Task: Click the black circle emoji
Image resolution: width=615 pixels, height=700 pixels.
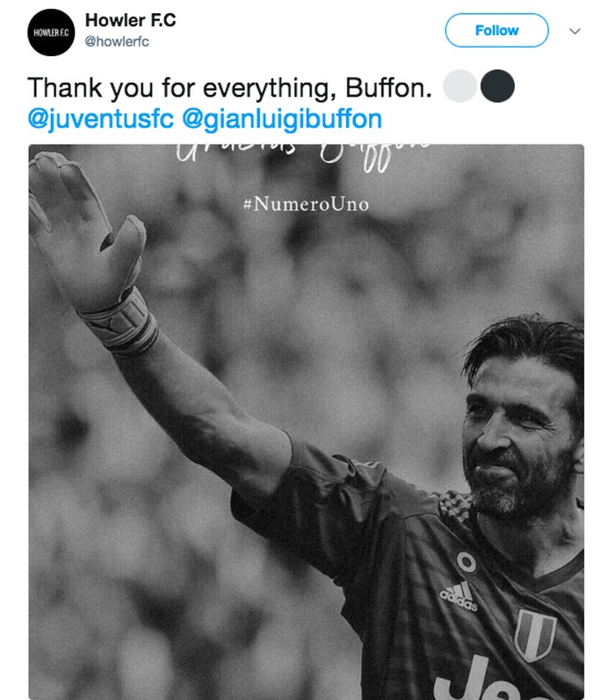Action: 498,88
